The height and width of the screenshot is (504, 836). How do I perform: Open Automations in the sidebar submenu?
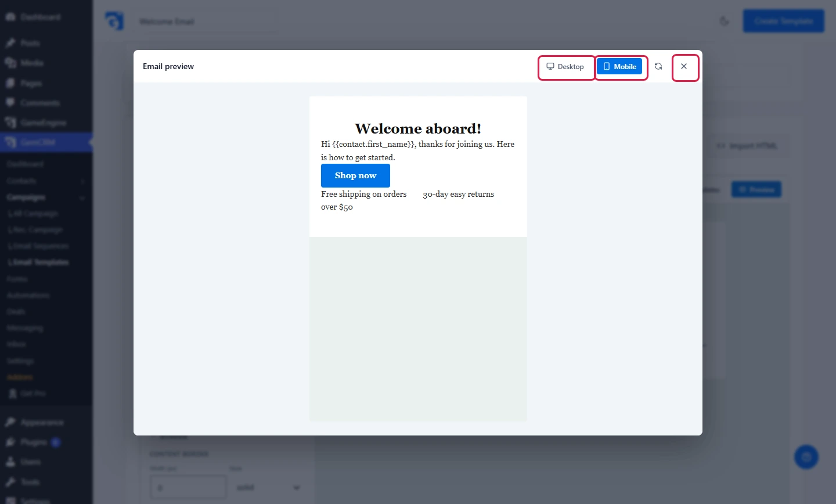(28, 295)
